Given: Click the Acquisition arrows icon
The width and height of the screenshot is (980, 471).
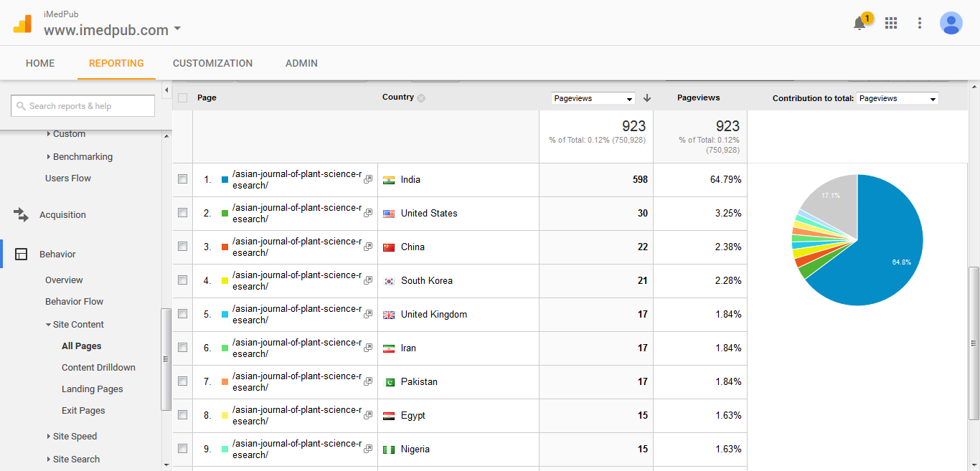Looking at the screenshot, I should pyautogui.click(x=21, y=214).
